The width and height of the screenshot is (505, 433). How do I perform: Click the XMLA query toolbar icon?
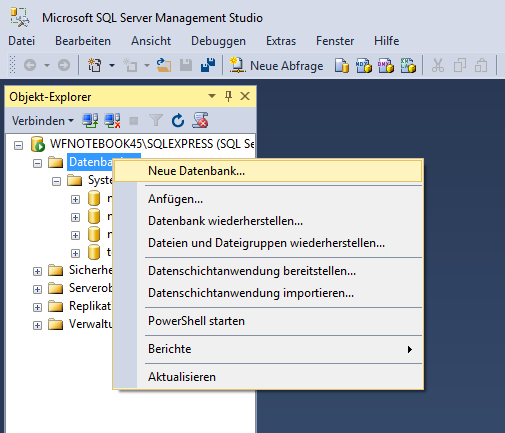408,65
